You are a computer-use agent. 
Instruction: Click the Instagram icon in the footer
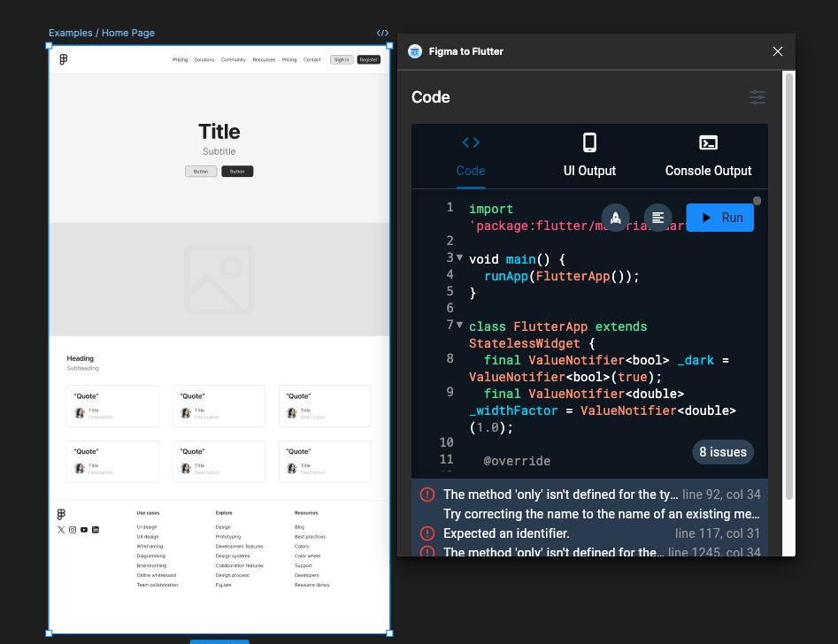[73, 530]
